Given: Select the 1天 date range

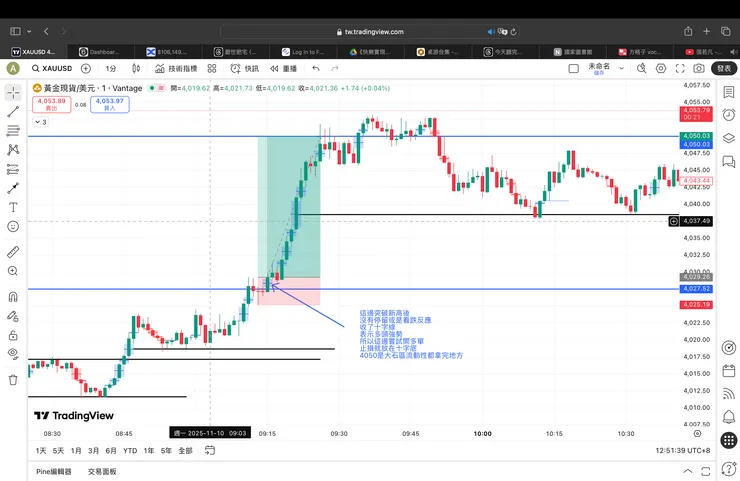Looking at the screenshot, I should tap(41, 451).
